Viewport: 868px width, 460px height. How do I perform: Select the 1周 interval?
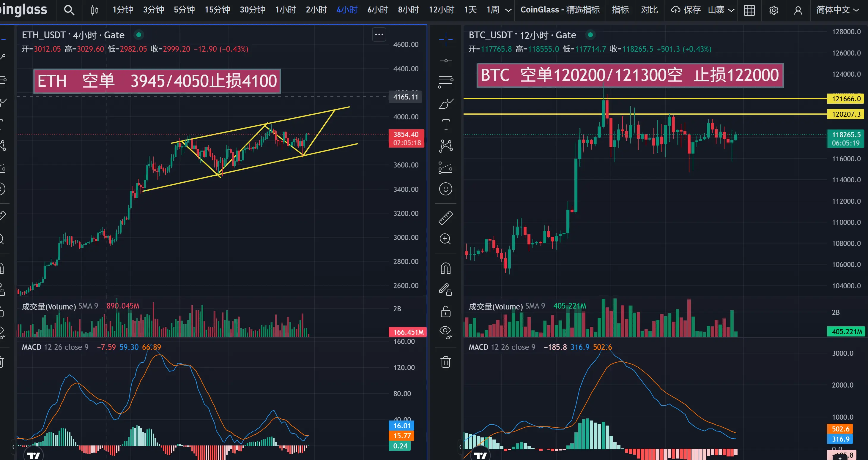click(493, 10)
